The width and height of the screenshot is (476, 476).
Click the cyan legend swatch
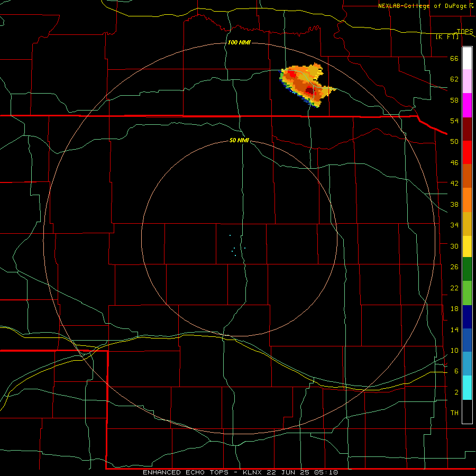[467, 388]
